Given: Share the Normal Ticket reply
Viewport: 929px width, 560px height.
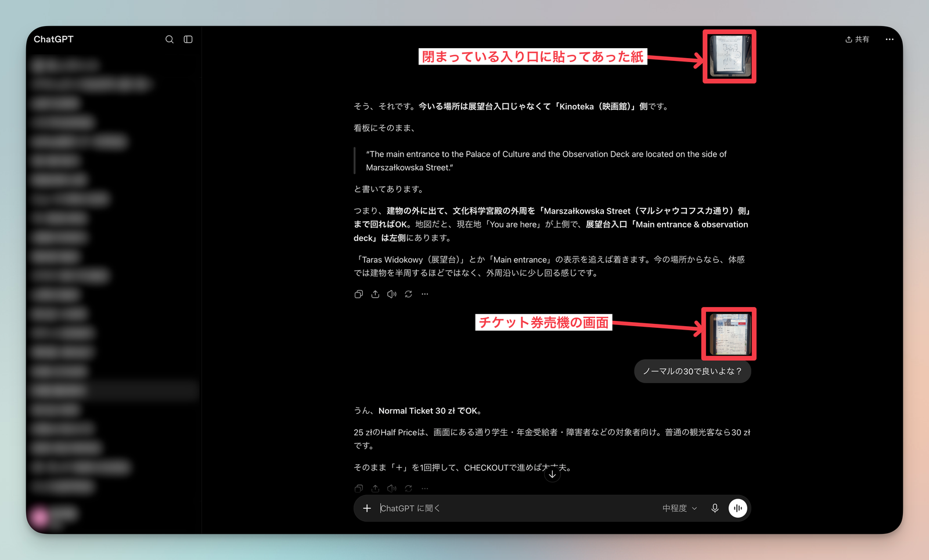Looking at the screenshot, I should point(375,489).
